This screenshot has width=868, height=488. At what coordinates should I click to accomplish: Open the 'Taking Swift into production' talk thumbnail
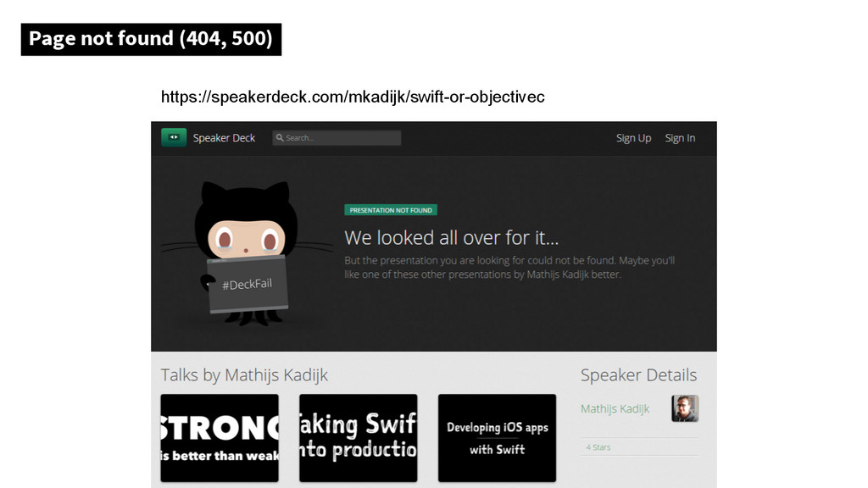pyautogui.click(x=359, y=438)
